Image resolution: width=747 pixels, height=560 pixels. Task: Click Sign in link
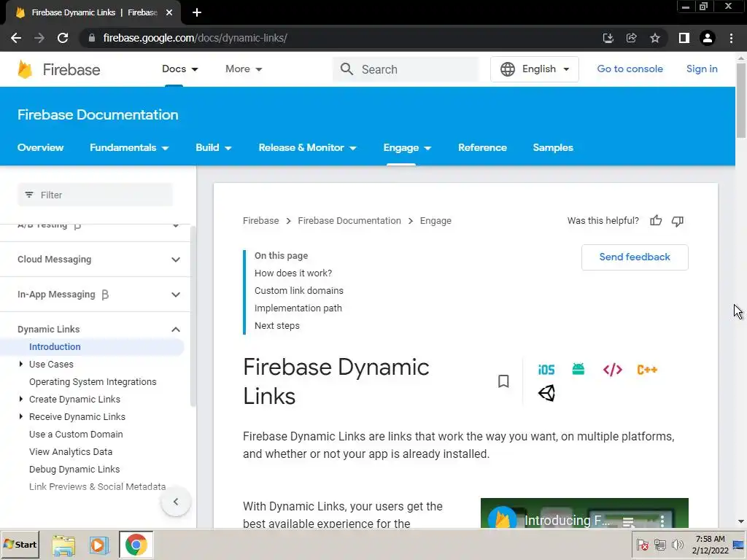click(x=702, y=69)
